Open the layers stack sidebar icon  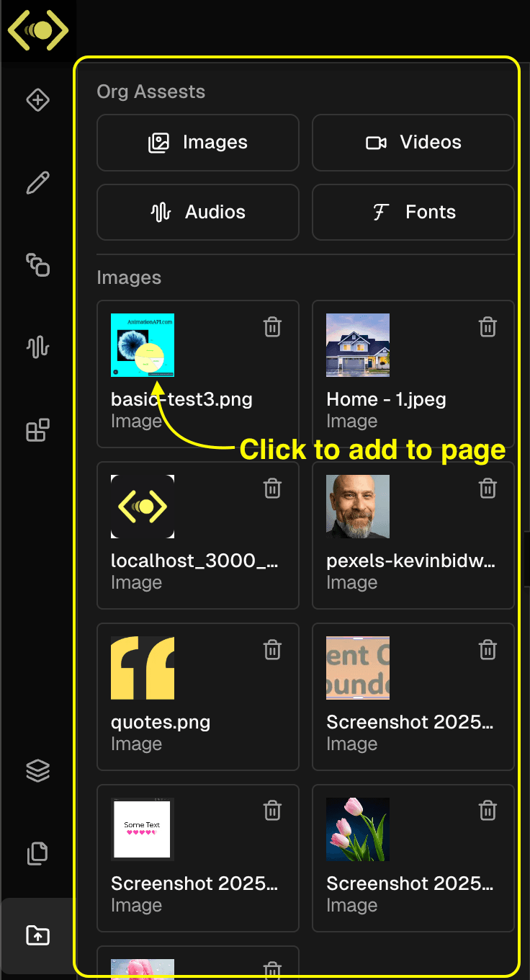(37, 771)
